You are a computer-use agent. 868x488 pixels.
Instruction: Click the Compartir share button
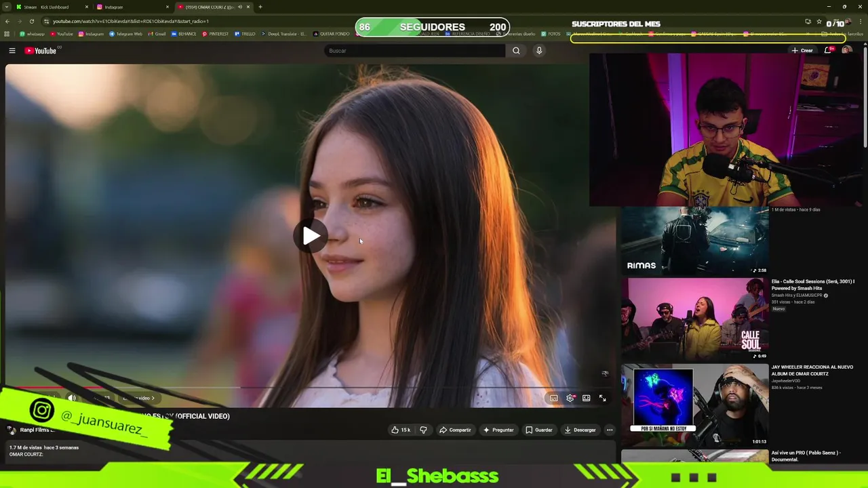click(455, 430)
